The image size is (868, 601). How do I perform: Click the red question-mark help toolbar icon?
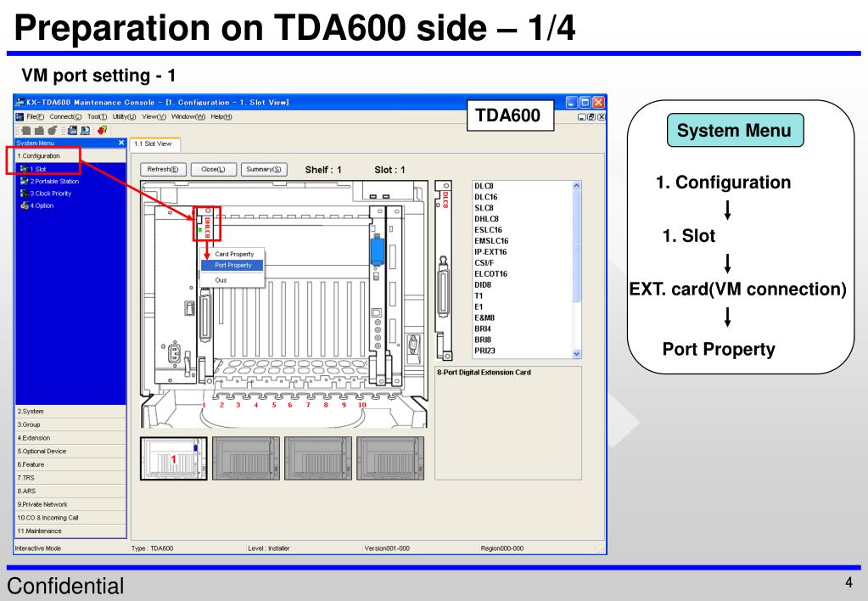102,130
